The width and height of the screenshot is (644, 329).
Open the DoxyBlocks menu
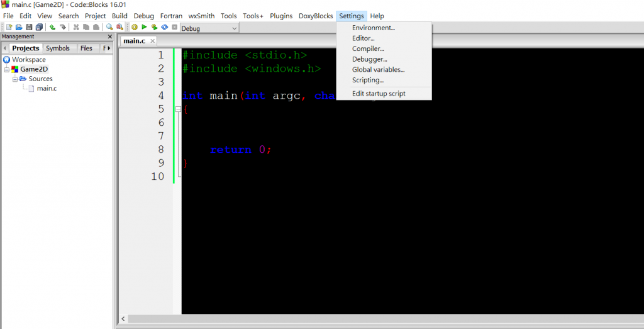coord(316,16)
